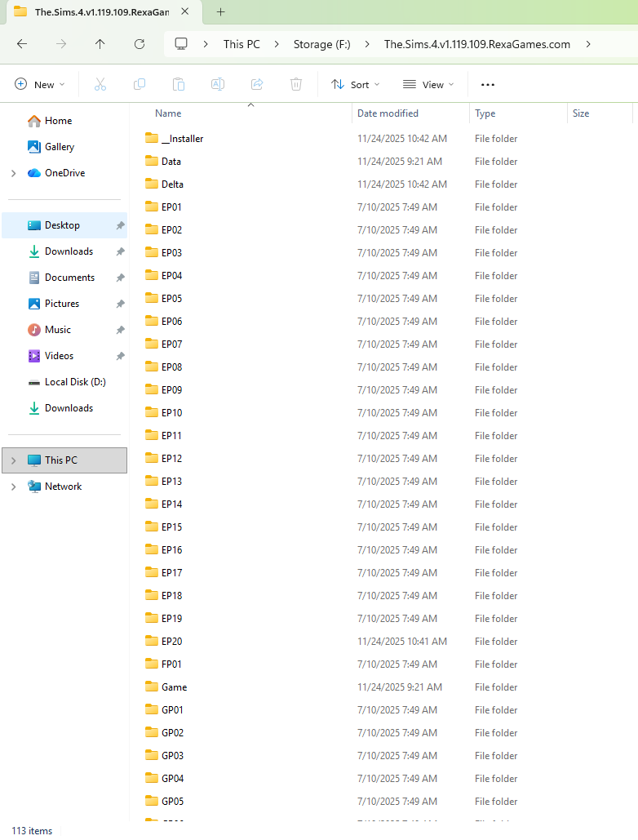Click the Copy toolbar icon

140,84
